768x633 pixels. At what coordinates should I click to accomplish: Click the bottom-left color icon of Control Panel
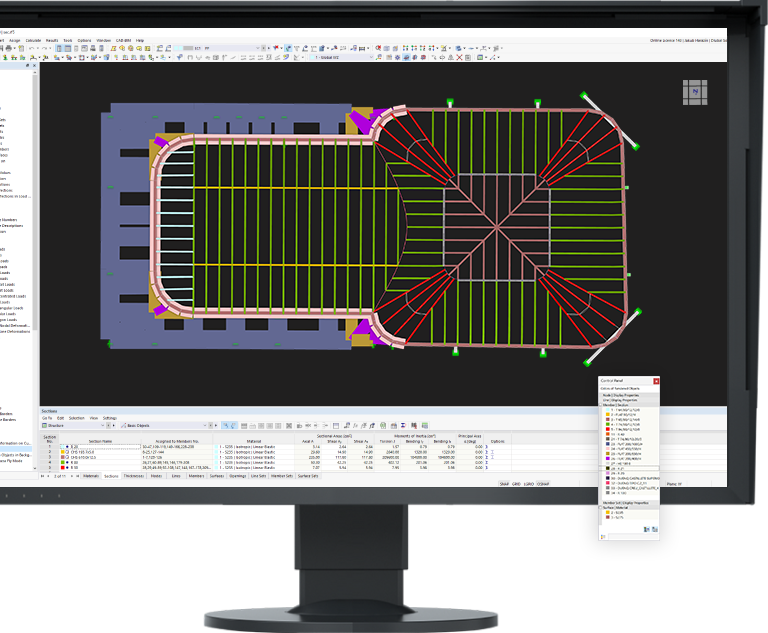point(603,536)
